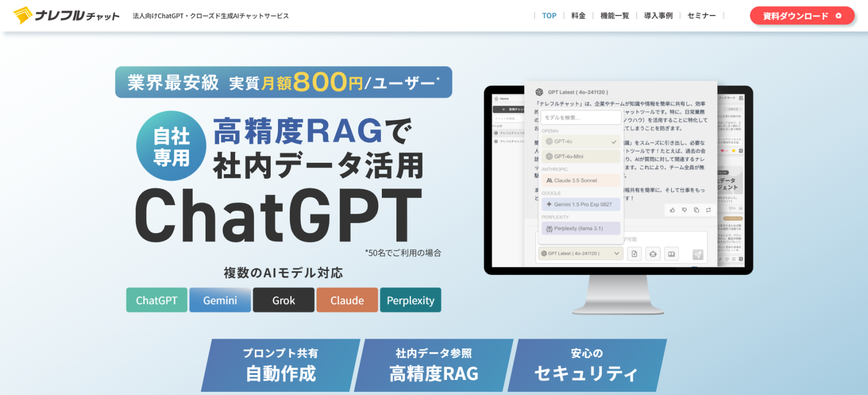This screenshot has height=395, width=868.
Task: Click the book icon in chat bar
Action: pos(671,254)
